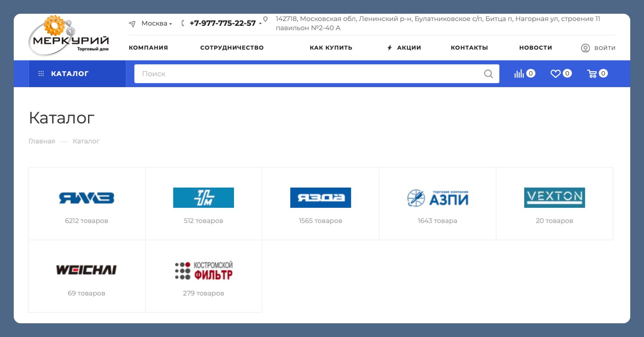Viewport: 644px width, 337px height.
Task: Click the '512 товаров' count text
Action: pos(204,221)
